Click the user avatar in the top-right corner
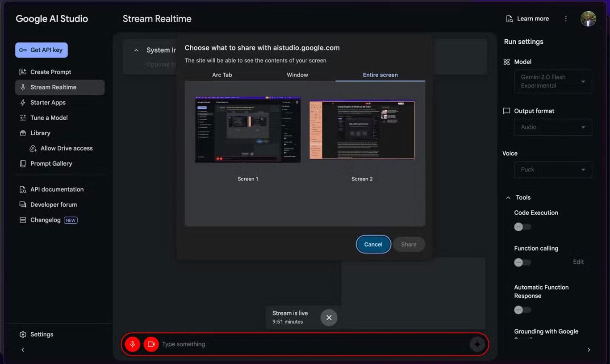610x364 pixels. pyautogui.click(x=588, y=18)
